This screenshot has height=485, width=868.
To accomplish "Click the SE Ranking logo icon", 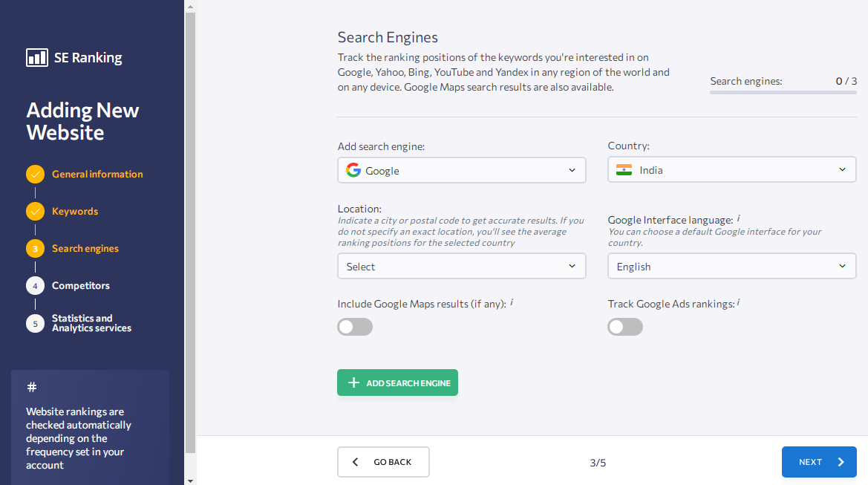I will pos(37,58).
